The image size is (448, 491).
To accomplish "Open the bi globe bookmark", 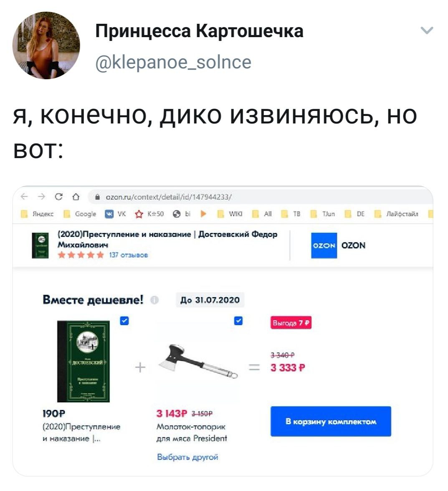I will click(182, 214).
